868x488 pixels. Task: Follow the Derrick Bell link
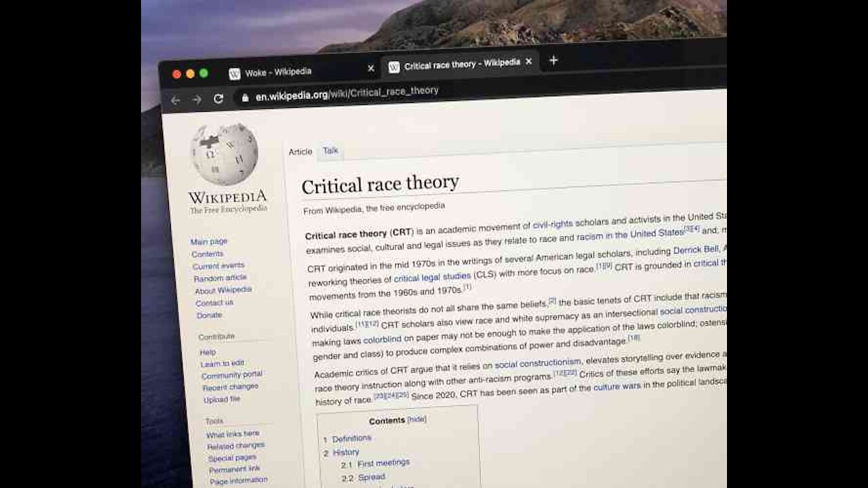click(696, 250)
